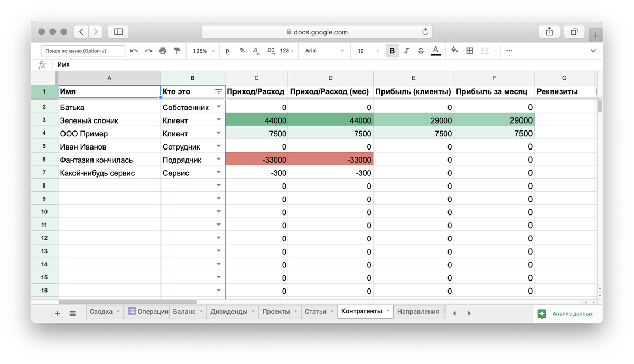This screenshot has width=634, height=364.
Task: Open the Собственник dropdown for Батька
Action: (218, 107)
